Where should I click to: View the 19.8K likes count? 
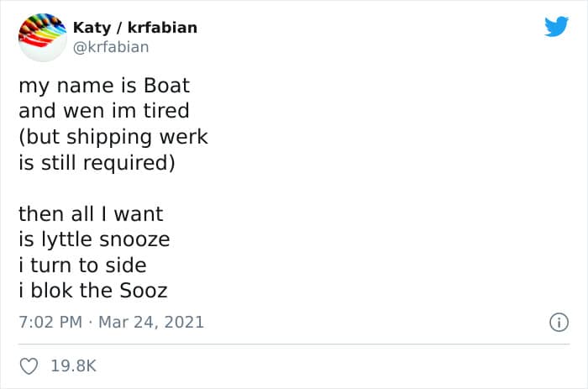(74, 365)
